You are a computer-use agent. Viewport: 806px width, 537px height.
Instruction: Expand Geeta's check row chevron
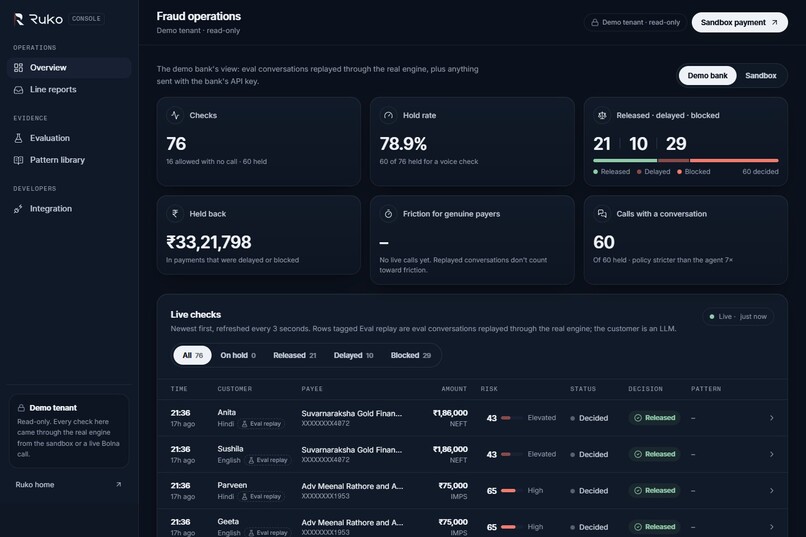pos(772,527)
